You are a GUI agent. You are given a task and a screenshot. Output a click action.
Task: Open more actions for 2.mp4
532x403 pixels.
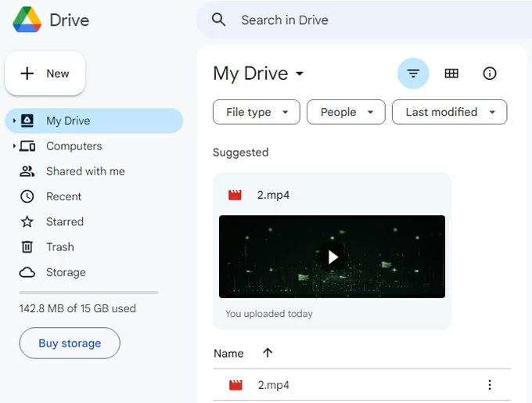coord(490,385)
